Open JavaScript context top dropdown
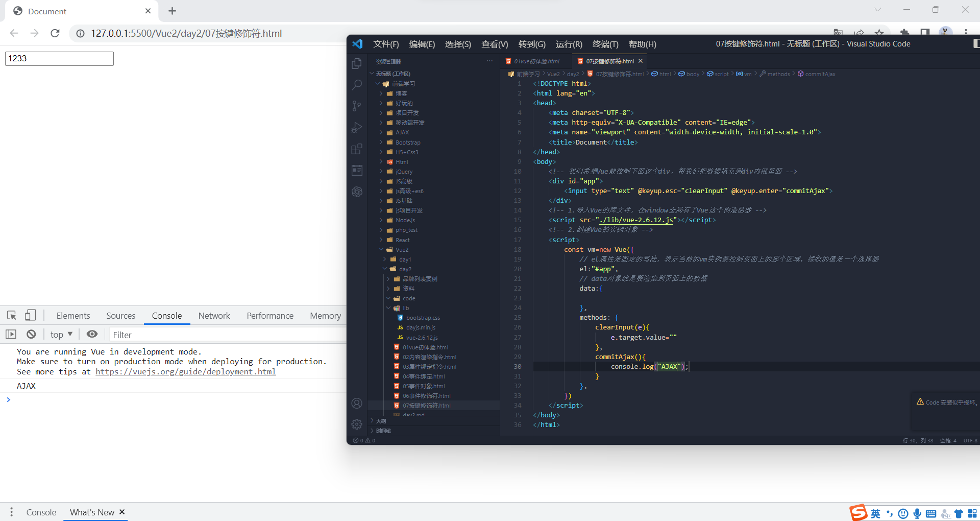Viewport: 980px width, 521px height. tap(61, 335)
